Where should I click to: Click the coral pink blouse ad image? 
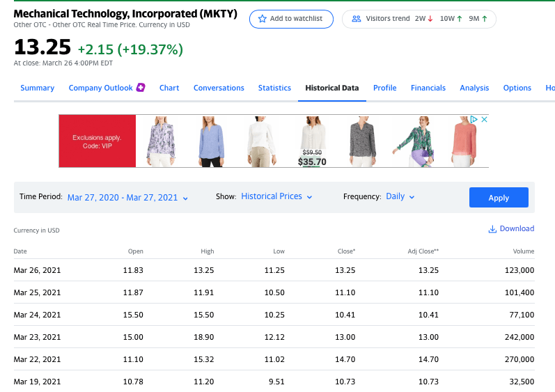click(x=464, y=141)
